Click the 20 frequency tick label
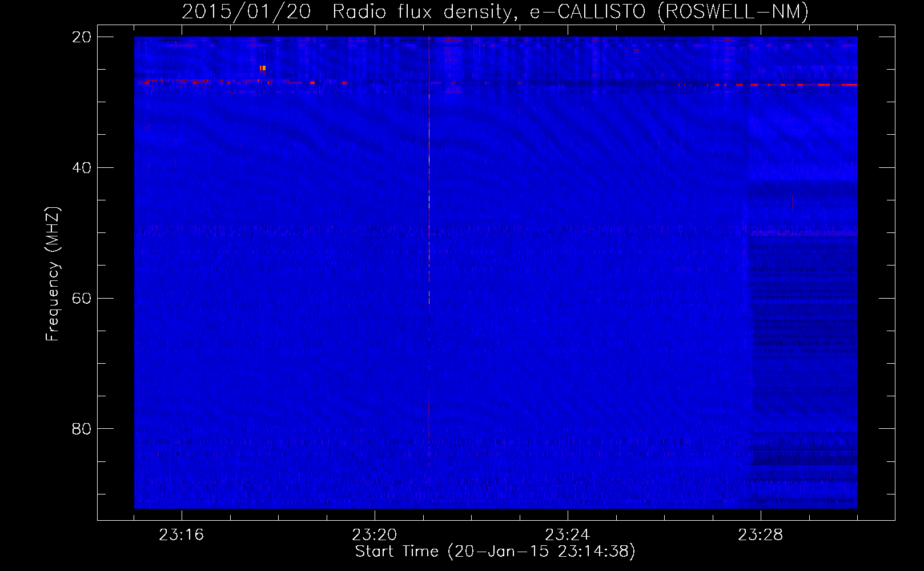The width and height of the screenshot is (924, 571). click(x=82, y=37)
